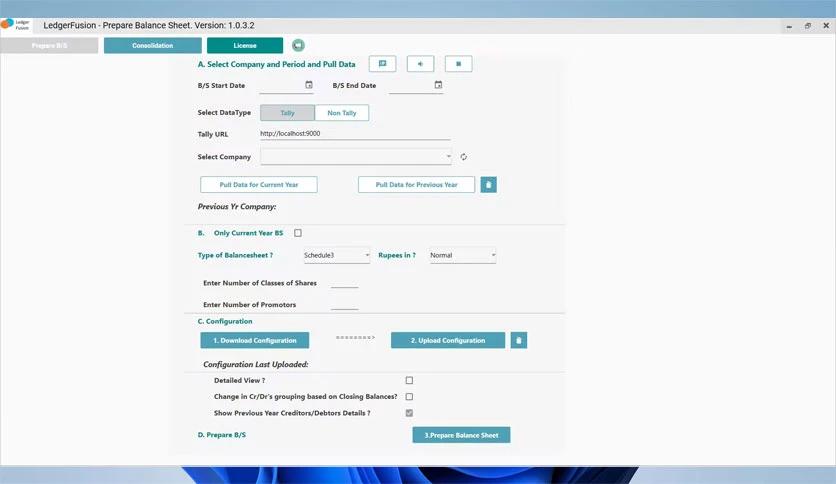This screenshot has width=836, height=484.
Task: Click Pull Data for Previous Year
Action: coord(416,184)
